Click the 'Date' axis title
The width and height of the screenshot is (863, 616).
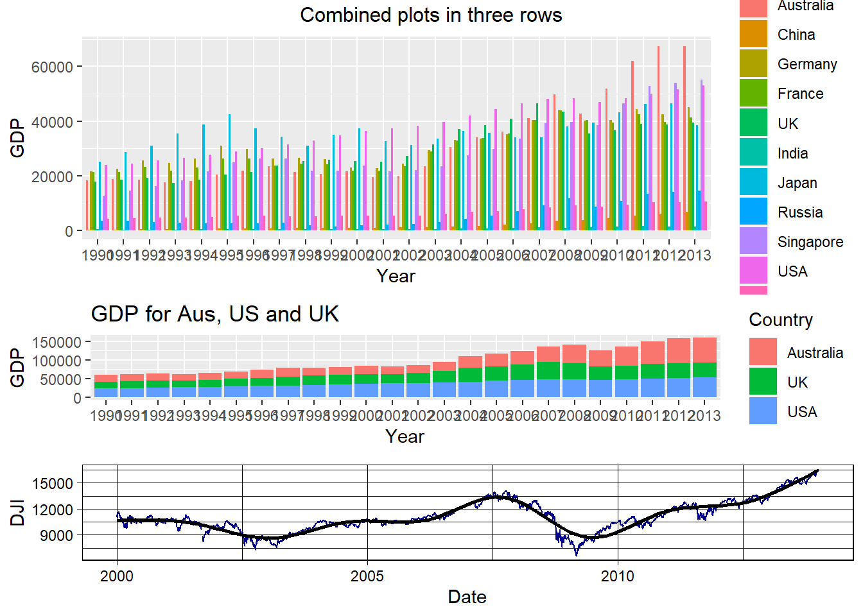[x=467, y=597]
